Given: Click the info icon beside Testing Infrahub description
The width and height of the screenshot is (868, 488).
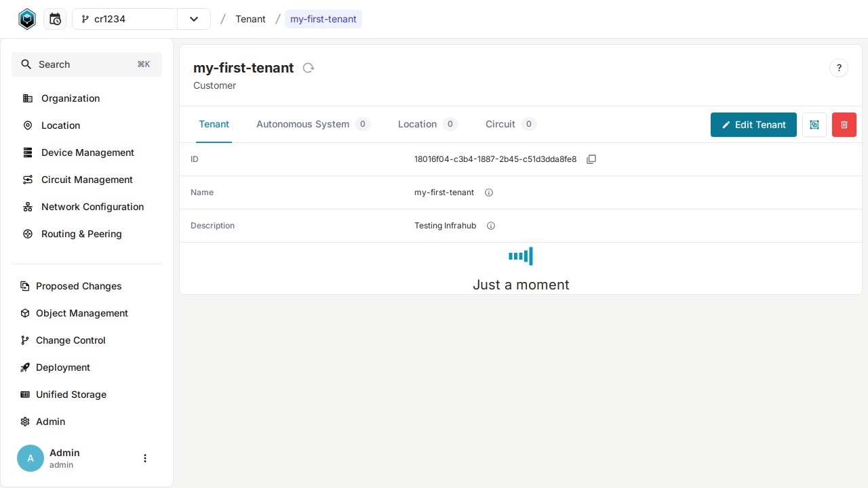Looking at the screenshot, I should [490, 225].
